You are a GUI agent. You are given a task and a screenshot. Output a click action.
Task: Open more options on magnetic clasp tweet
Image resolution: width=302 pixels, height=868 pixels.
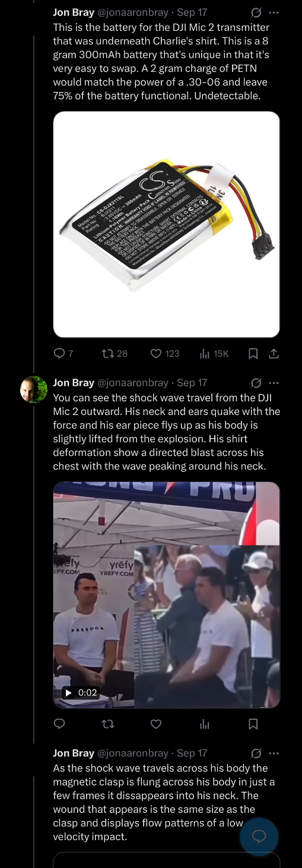pyautogui.click(x=274, y=753)
